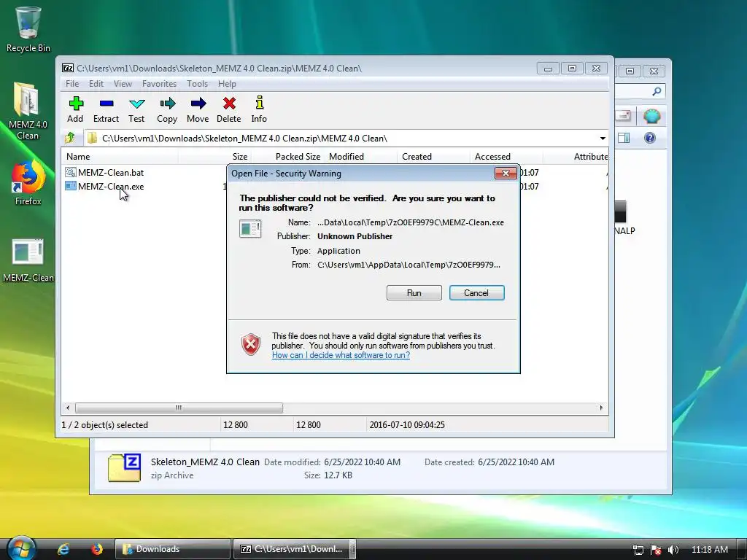Click the security flag tray icon
747x560 pixels.
(x=656, y=550)
